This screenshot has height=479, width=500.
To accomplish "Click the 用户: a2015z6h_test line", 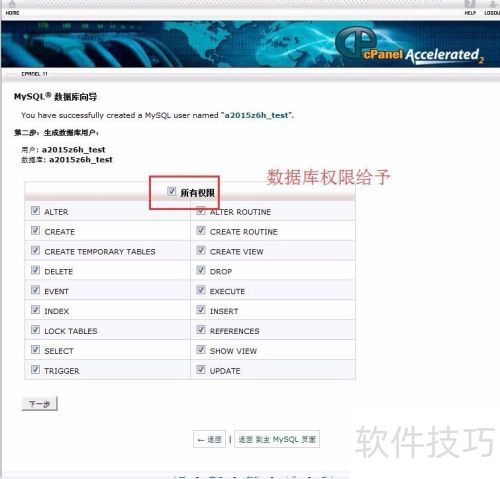I will [63, 150].
